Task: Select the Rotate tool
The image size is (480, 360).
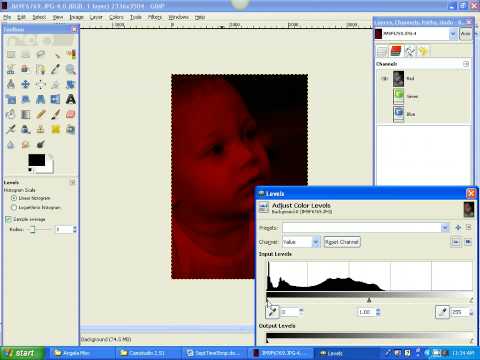Action: [x=70, y=84]
